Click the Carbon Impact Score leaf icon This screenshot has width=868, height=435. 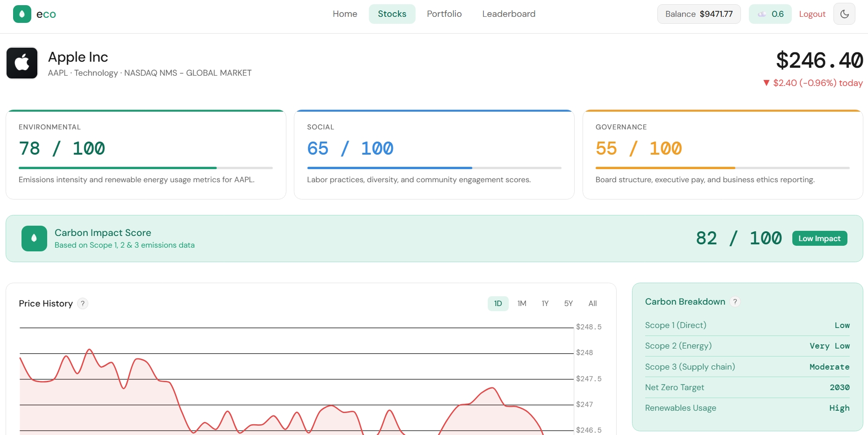point(34,238)
